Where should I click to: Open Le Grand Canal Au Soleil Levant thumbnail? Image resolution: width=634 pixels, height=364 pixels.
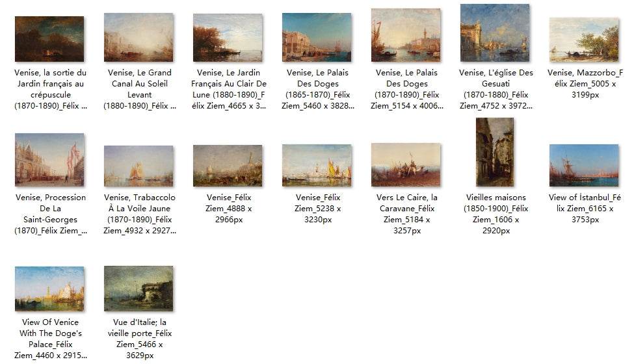pyautogui.click(x=139, y=38)
